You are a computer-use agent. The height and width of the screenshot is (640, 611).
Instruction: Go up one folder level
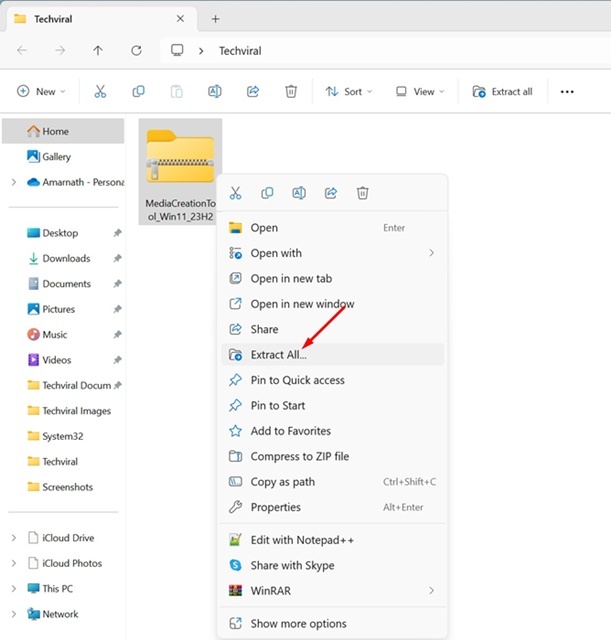click(98, 51)
